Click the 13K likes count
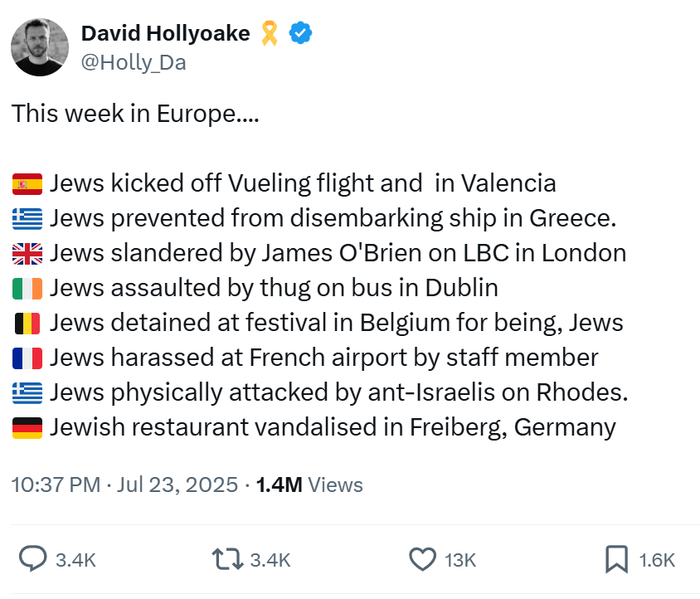 point(460,560)
